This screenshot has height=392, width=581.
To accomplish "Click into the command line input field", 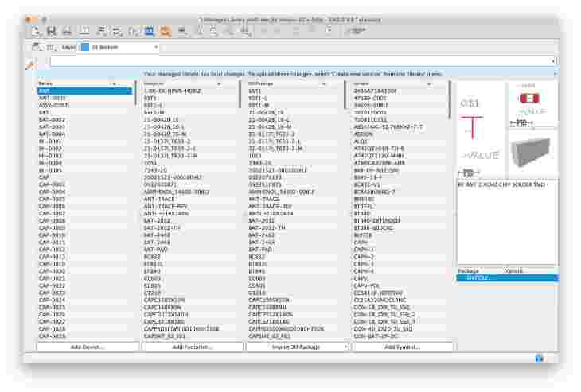I will tap(300, 60).
